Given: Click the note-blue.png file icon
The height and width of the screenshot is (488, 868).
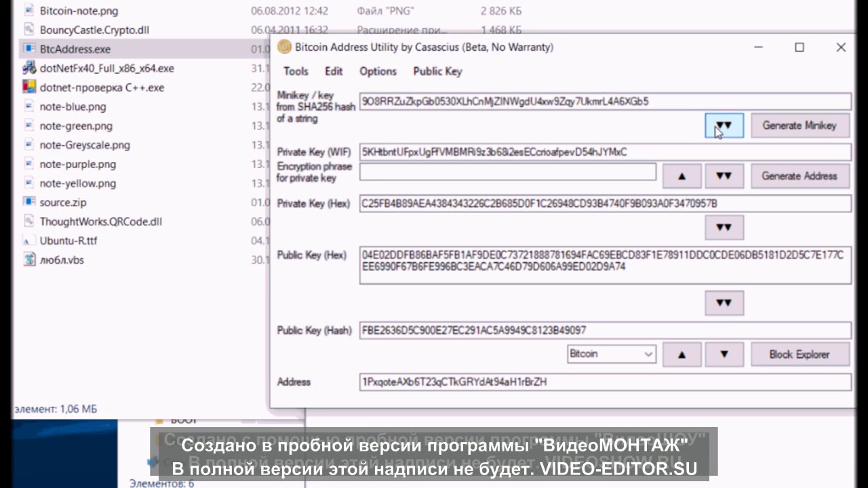Looking at the screenshot, I should tap(29, 106).
